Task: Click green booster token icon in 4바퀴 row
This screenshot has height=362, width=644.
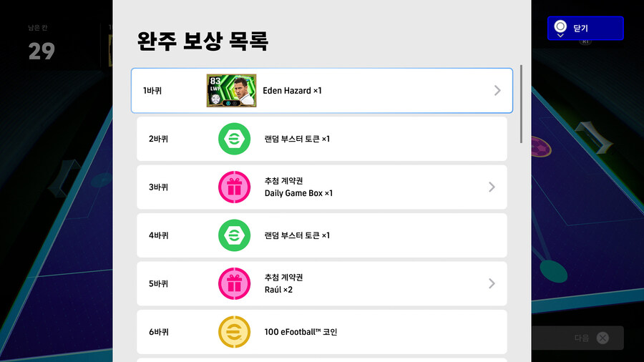Action: point(234,235)
